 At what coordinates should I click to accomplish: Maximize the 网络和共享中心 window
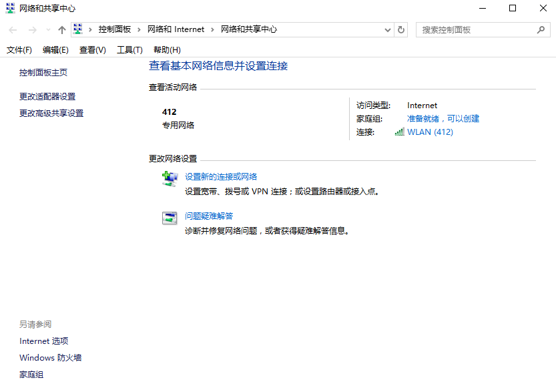[513, 8]
